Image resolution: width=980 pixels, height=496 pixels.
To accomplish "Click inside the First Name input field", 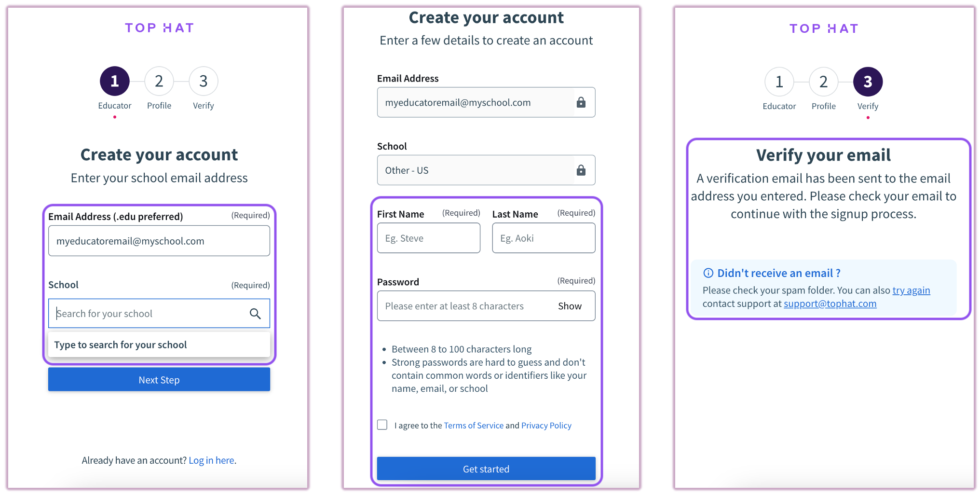I will 428,238.
